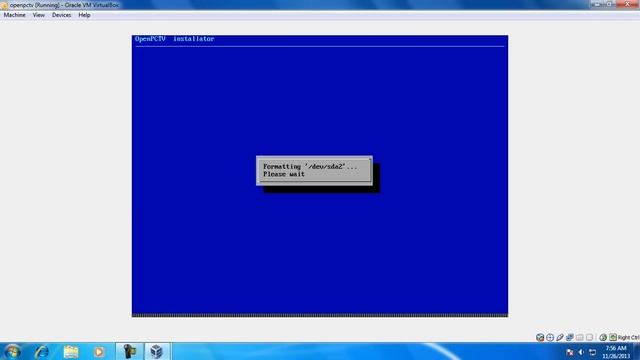
Task: Open the Devices menu
Action: [x=61, y=15]
